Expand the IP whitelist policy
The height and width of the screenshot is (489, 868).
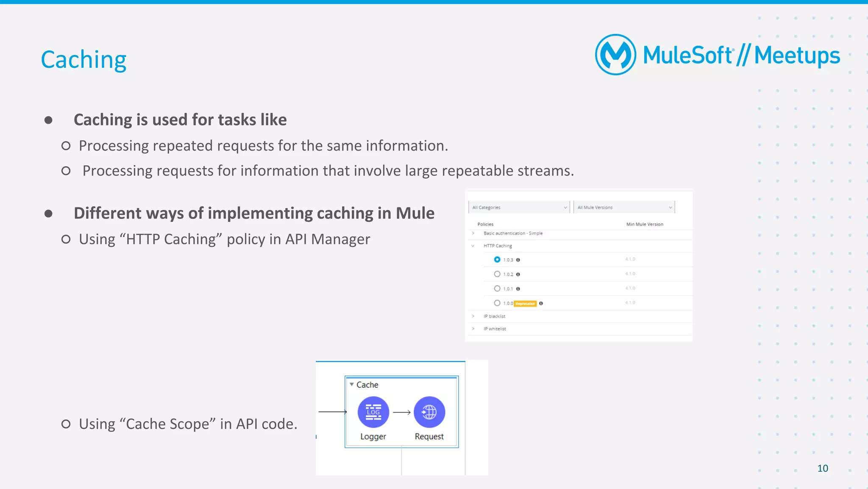[473, 329]
